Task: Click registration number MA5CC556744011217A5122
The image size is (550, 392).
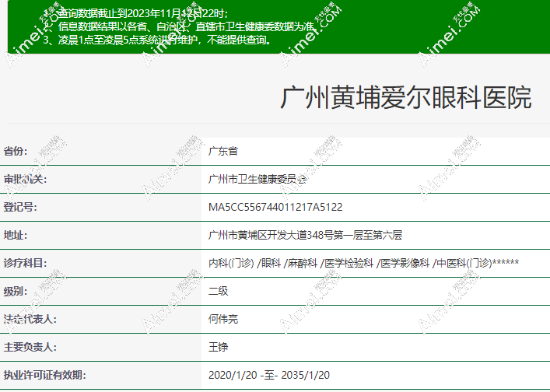Action: [275, 207]
